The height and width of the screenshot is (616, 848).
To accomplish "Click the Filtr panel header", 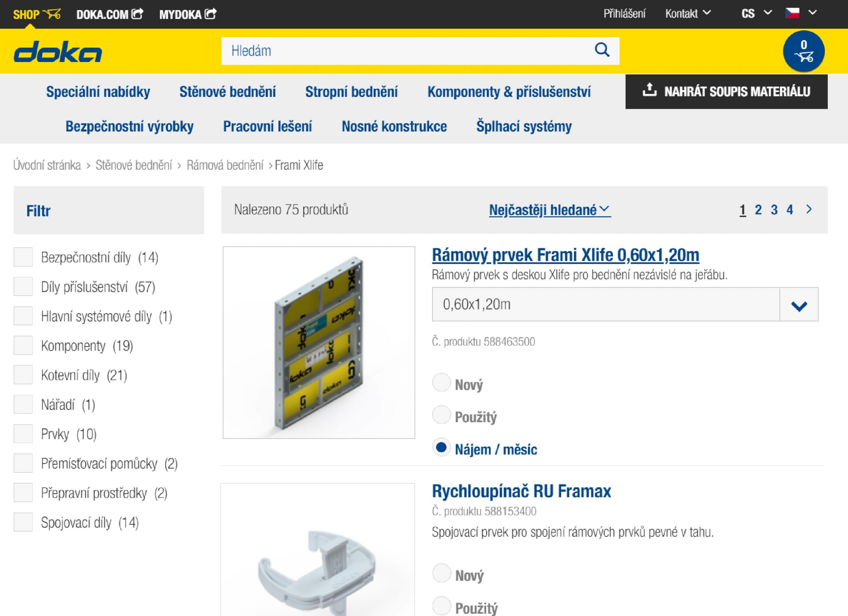I will 109,210.
